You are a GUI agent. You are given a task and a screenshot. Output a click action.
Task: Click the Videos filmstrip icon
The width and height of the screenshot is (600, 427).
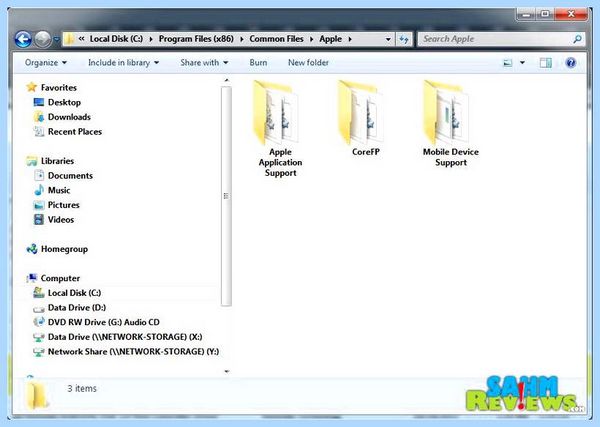[x=39, y=220]
